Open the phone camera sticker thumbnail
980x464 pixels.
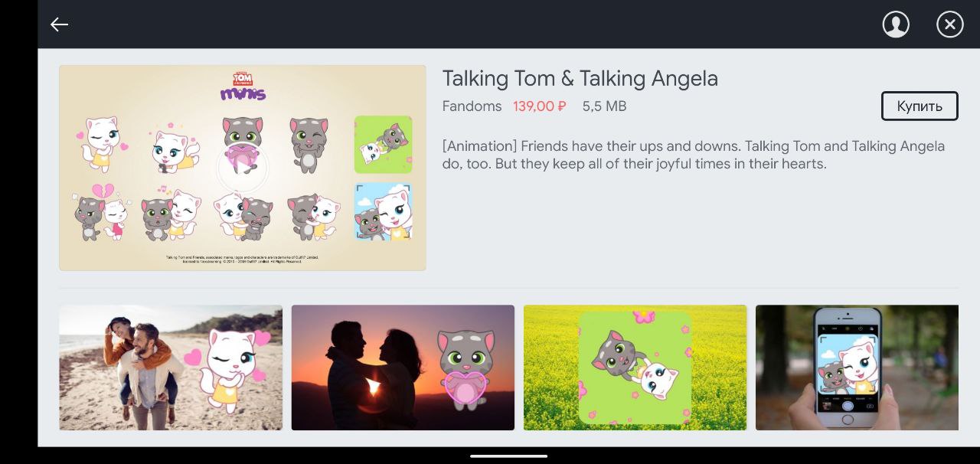pyautogui.click(x=857, y=368)
